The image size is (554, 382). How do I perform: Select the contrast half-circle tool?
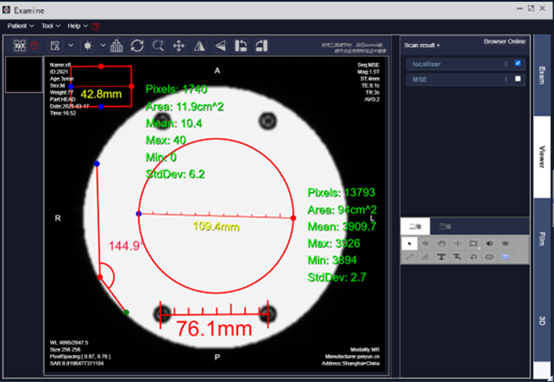(489, 243)
